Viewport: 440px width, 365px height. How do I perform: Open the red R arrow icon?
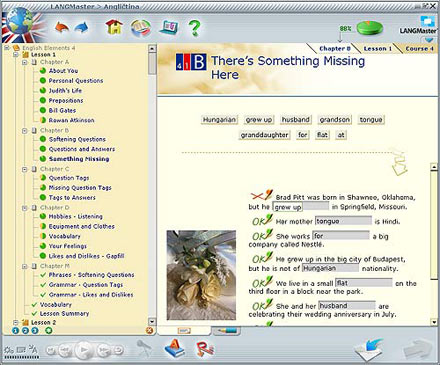click(205, 349)
